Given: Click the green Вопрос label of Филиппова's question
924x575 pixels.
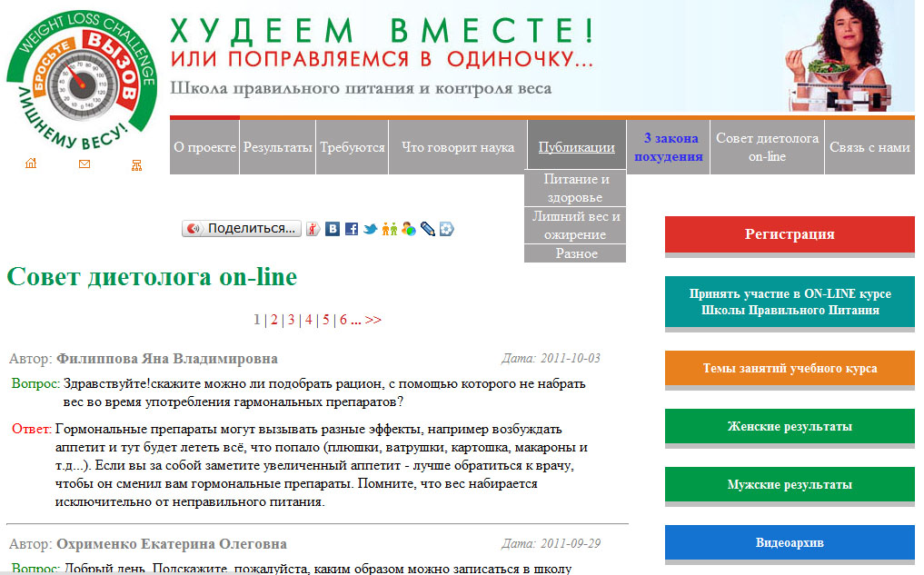Looking at the screenshot, I should click(x=35, y=383).
